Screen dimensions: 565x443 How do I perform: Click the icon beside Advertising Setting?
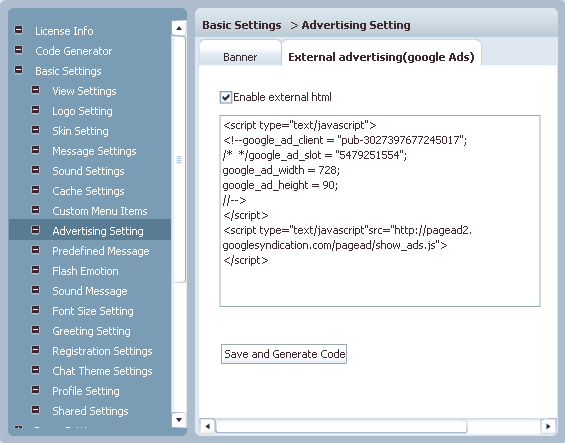pos(36,230)
